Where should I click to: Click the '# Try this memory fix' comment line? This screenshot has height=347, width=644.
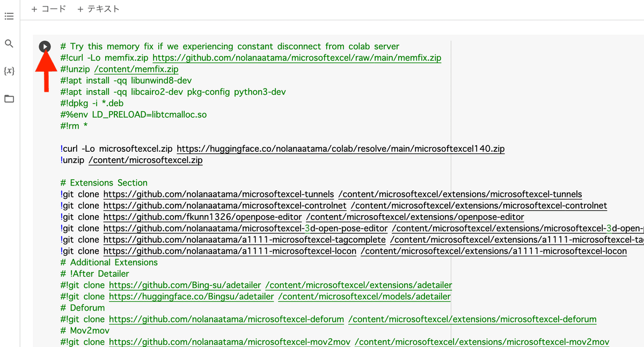tap(230, 47)
